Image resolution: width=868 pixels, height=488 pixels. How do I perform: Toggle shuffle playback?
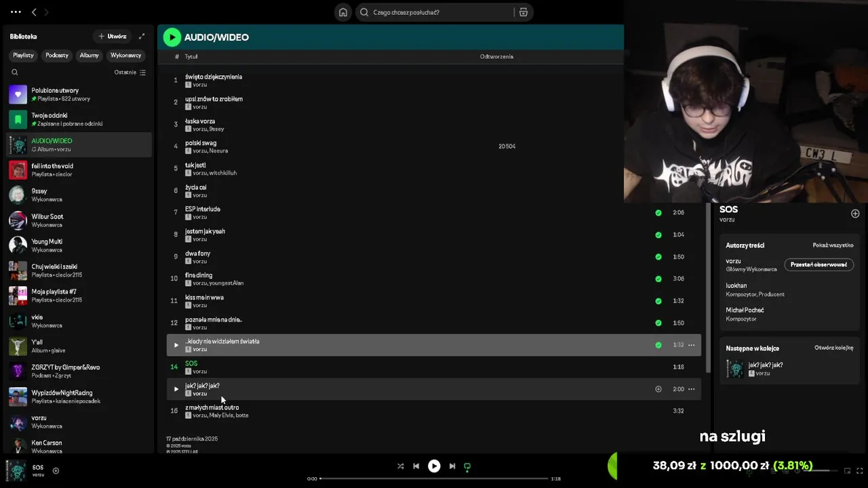coord(400,466)
